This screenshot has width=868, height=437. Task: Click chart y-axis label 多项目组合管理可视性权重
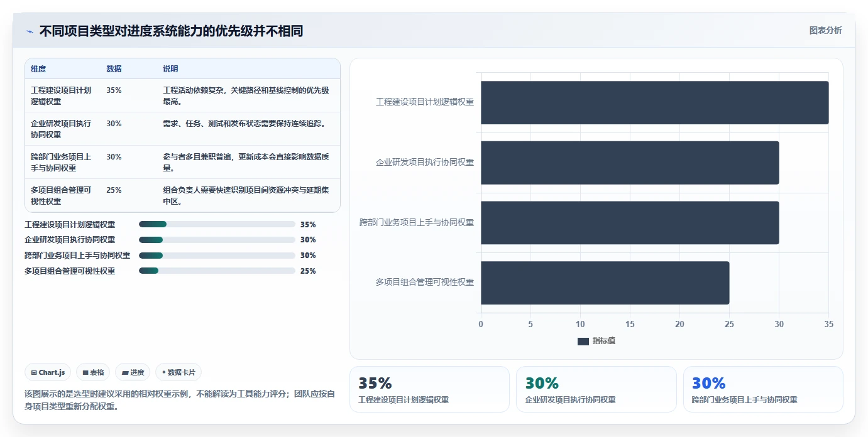click(x=425, y=283)
